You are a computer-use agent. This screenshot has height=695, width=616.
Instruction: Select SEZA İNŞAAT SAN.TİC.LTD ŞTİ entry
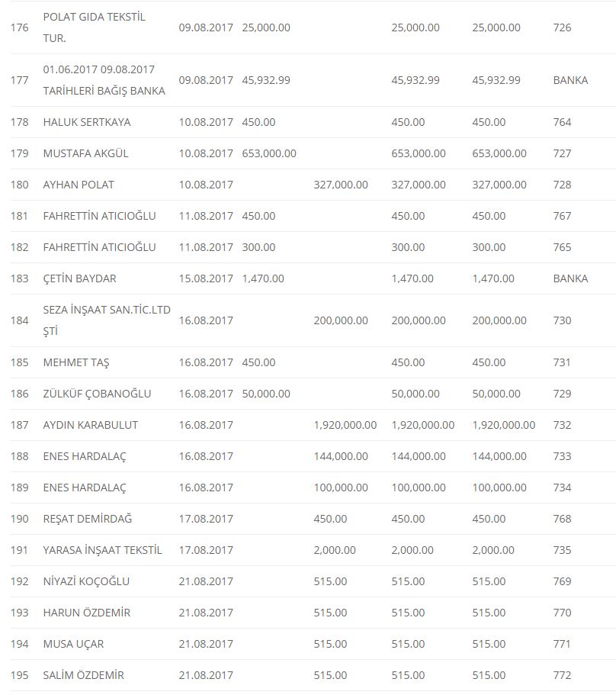click(x=107, y=320)
